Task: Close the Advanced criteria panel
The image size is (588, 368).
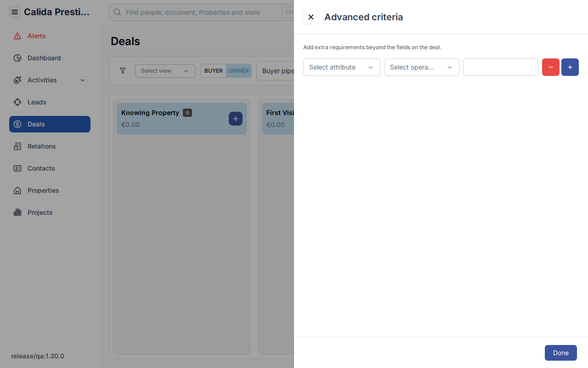Action: [x=311, y=17]
